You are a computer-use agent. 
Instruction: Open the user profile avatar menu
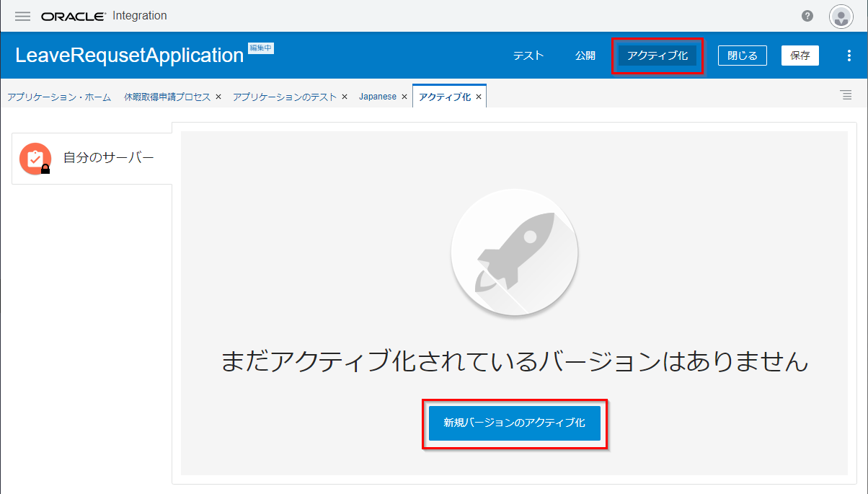click(x=841, y=16)
